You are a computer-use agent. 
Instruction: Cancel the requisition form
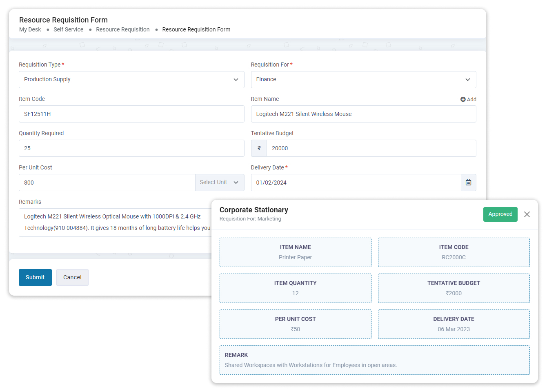coord(72,277)
